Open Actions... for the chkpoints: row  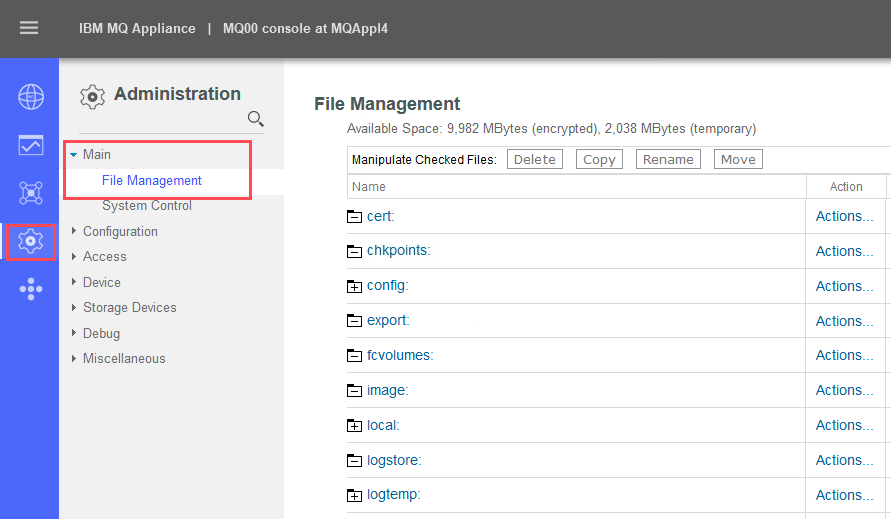pos(844,251)
